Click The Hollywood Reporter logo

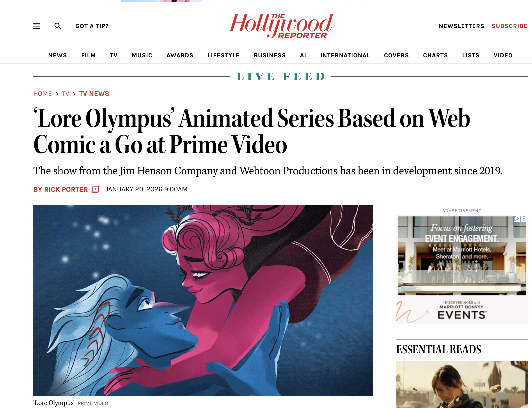pyautogui.click(x=280, y=26)
